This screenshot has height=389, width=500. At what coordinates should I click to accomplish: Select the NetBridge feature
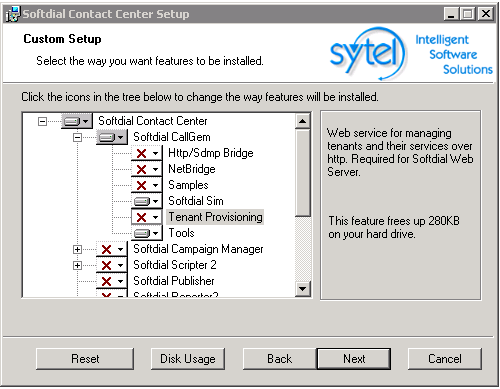point(192,169)
